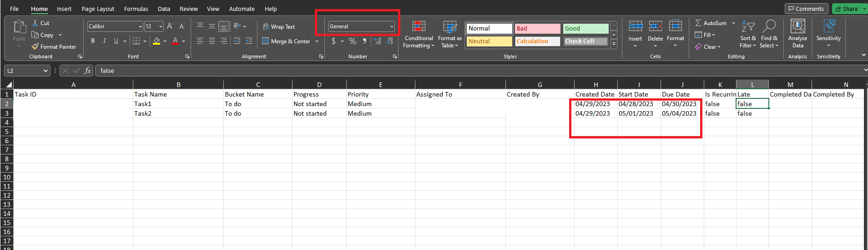Image resolution: width=868 pixels, height=250 pixels.
Task: Click the Format cells button
Action: click(x=676, y=33)
